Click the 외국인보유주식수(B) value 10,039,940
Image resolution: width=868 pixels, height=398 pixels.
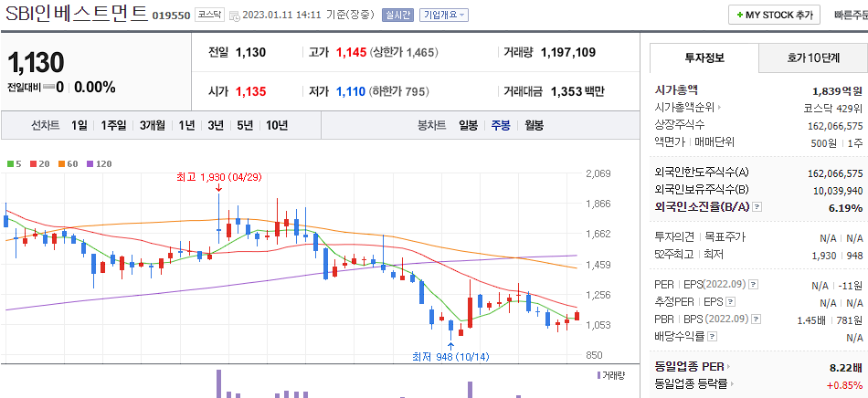coord(839,190)
